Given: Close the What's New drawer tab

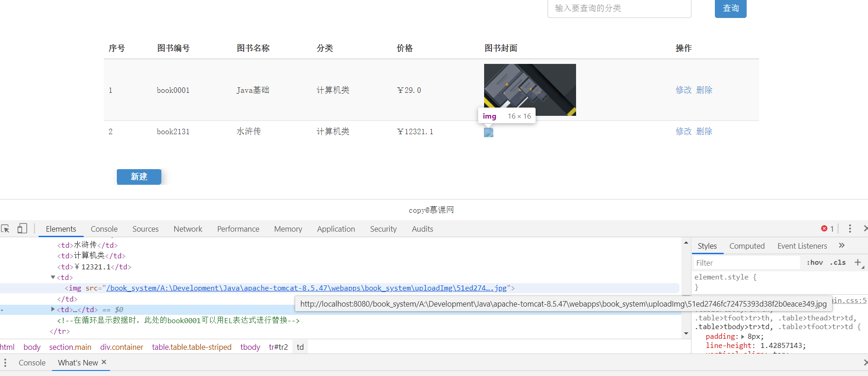Looking at the screenshot, I should pyautogui.click(x=104, y=362).
